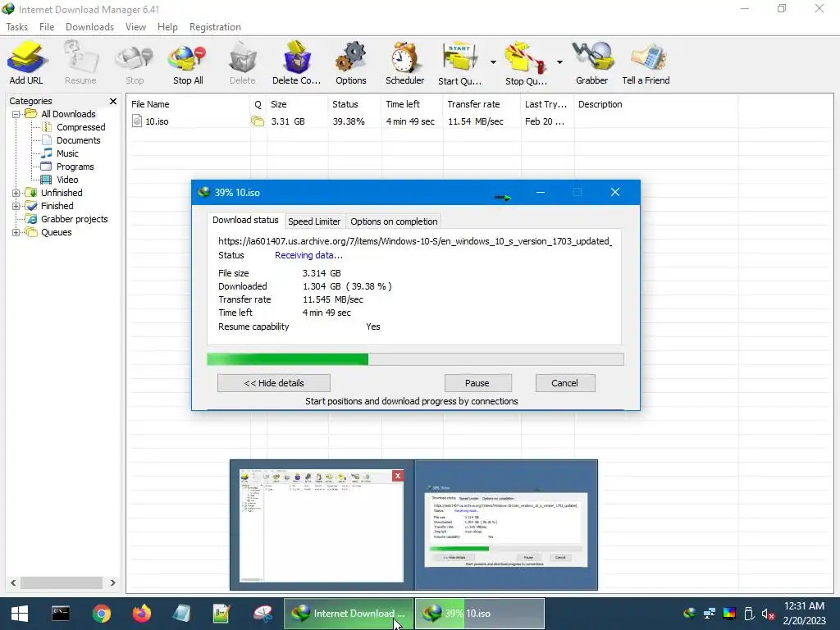Select the Download status tab

tap(245, 220)
